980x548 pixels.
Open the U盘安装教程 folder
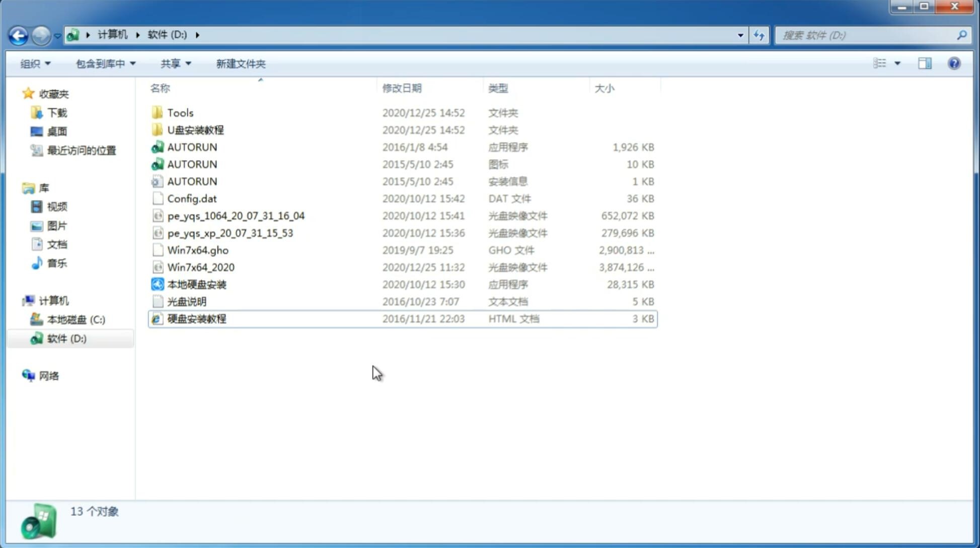(x=195, y=129)
